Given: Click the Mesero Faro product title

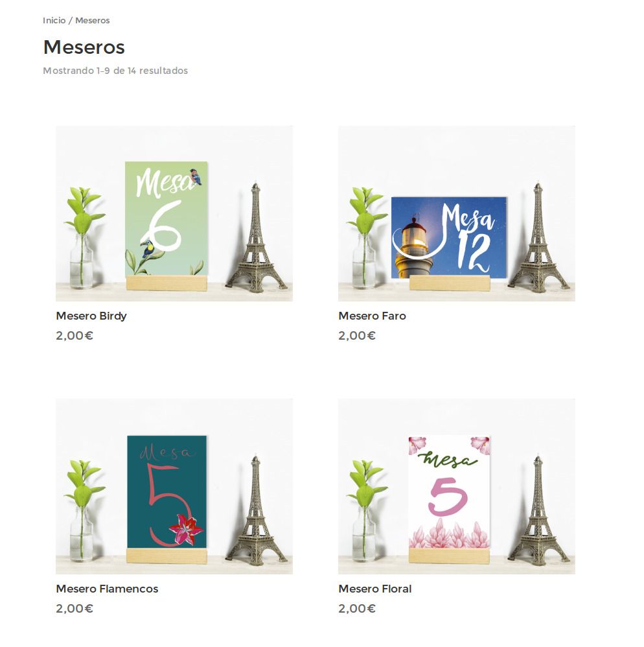Looking at the screenshot, I should (372, 316).
